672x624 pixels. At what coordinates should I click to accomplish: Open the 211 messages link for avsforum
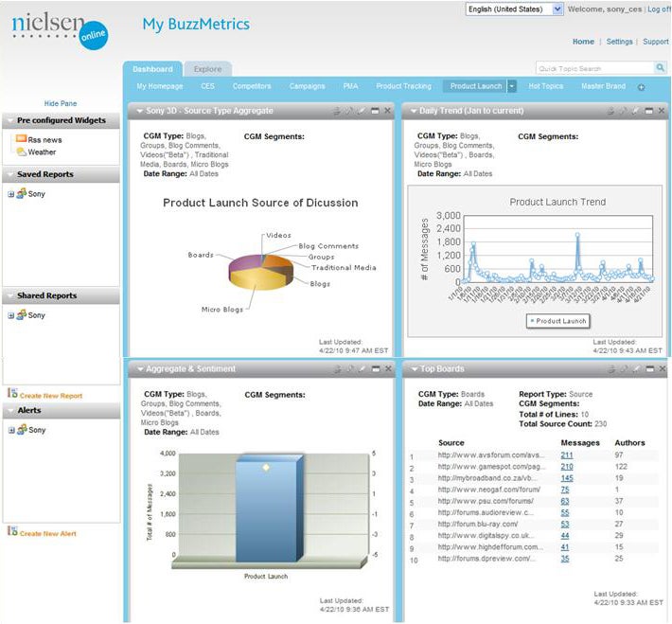(566, 455)
